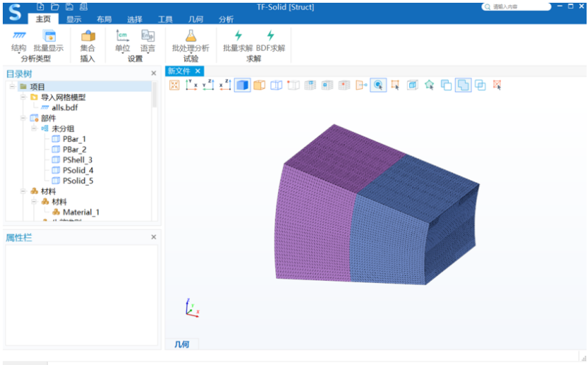The width and height of the screenshot is (588, 365).
Task: Set view to the YZ plane
Action: click(208, 85)
